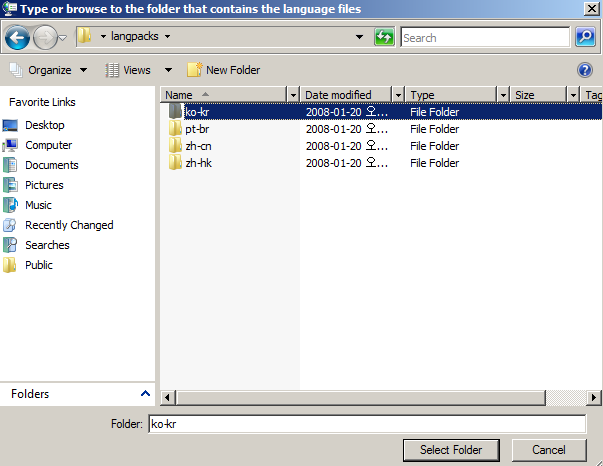Confirm with Select Folder button
This screenshot has width=603, height=466.
click(451, 450)
